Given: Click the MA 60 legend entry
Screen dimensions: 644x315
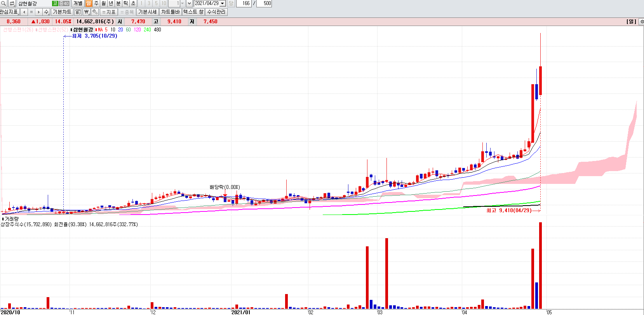Looking at the screenshot, I should [128, 29].
